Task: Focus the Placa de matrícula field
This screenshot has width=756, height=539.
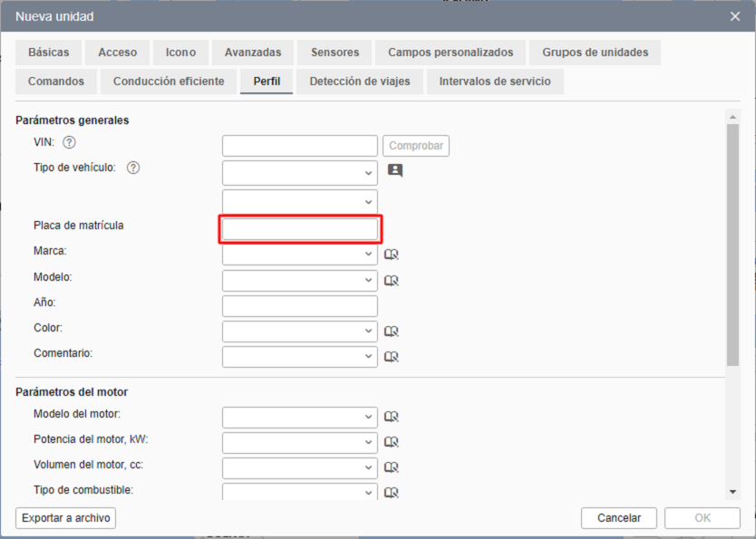Action: (300, 229)
